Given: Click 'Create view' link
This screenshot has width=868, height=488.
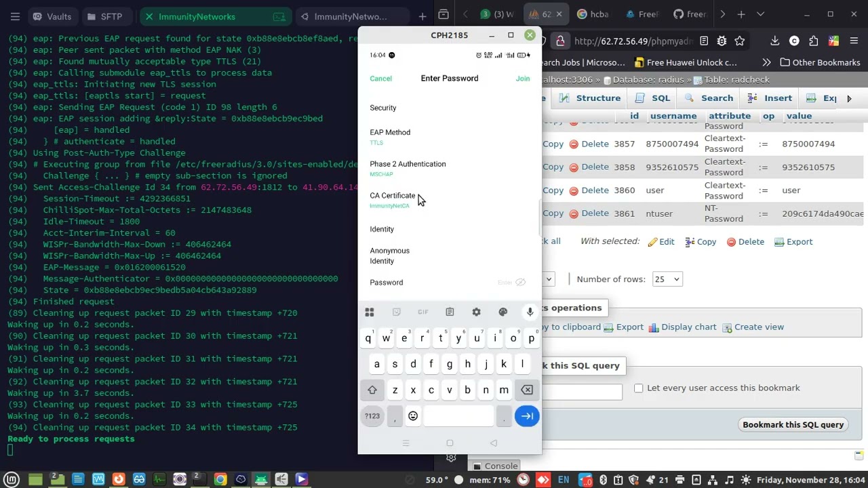Looking at the screenshot, I should tap(753, 327).
